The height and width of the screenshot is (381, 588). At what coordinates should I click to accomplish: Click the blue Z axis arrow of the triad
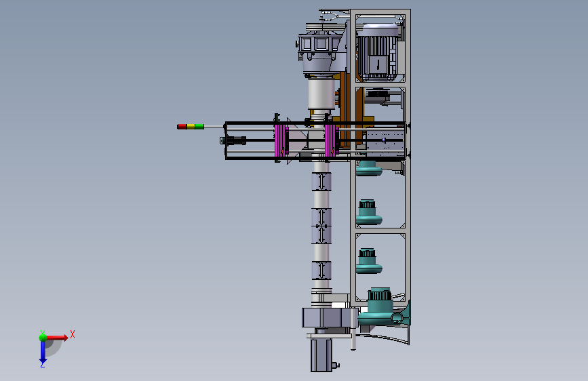(x=43, y=353)
